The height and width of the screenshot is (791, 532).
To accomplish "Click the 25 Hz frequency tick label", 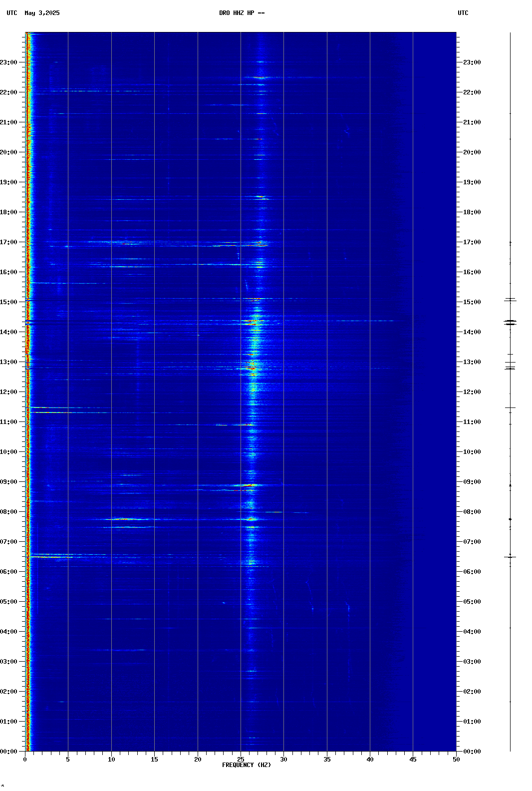I will 241,760.
